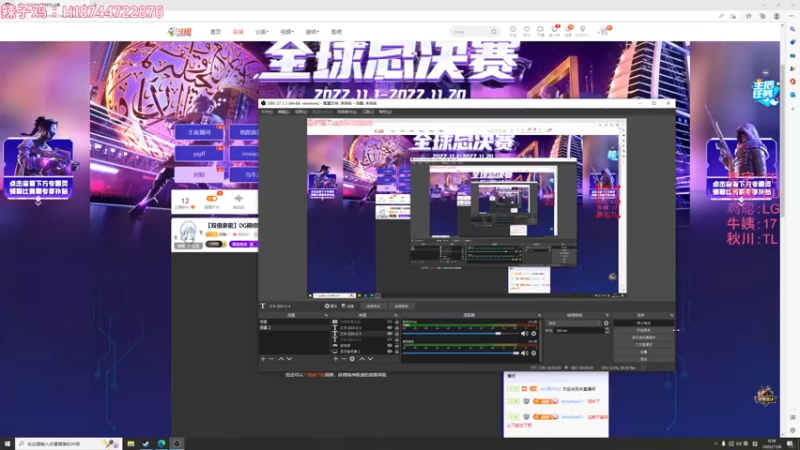Open OBS 文件 menu

[x=267, y=112]
